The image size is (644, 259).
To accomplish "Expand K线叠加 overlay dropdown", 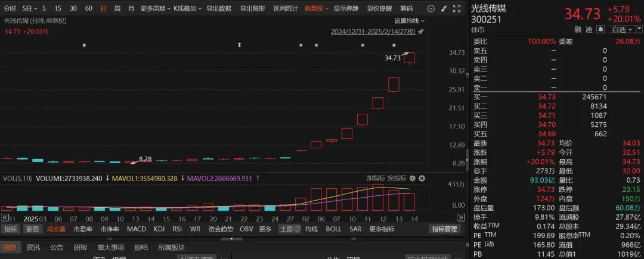I will click(x=187, y=8).
